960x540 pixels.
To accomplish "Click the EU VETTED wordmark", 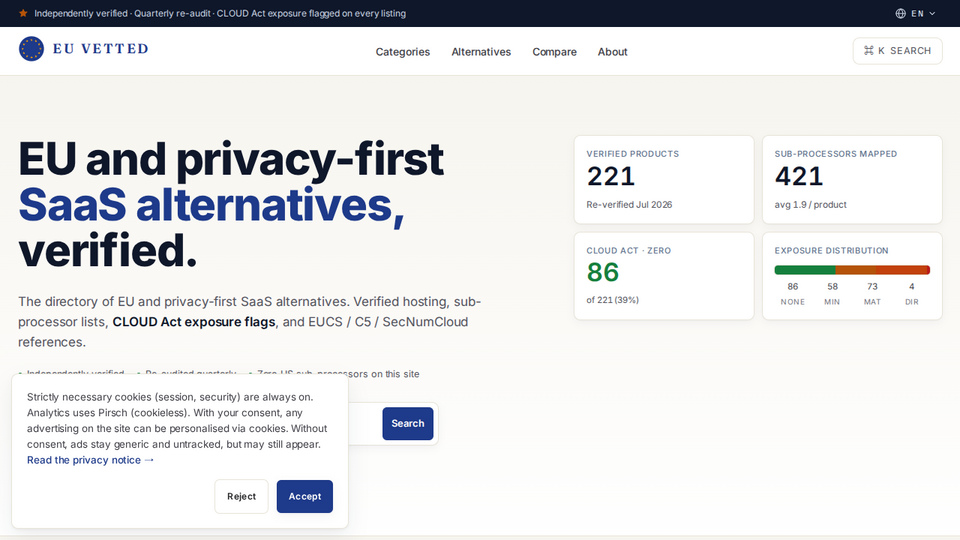I will point(100,49).
